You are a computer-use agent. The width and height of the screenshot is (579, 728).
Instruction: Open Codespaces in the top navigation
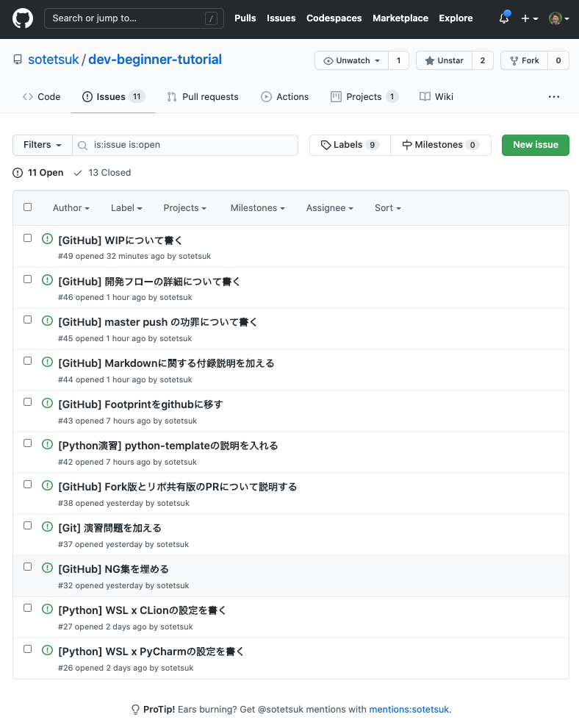[x=334, y=18]
